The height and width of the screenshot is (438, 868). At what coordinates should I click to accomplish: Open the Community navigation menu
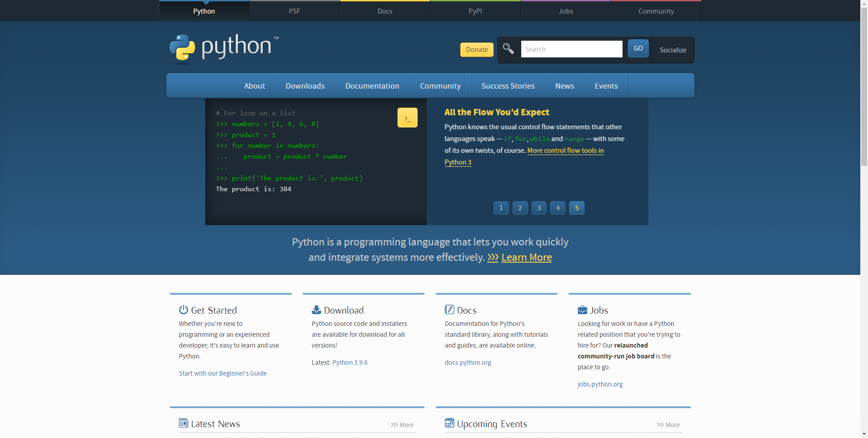click(x=440, y=86)
